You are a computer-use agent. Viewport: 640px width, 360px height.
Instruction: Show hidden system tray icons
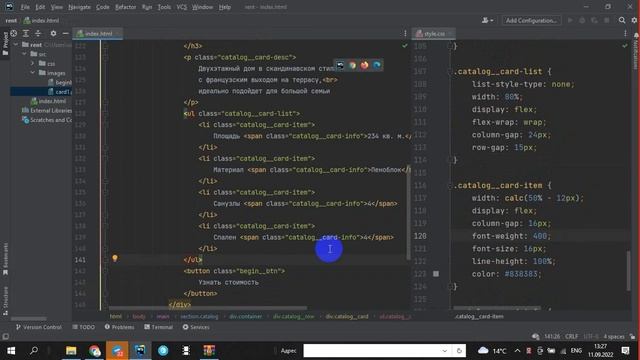(x=517, y=351)
